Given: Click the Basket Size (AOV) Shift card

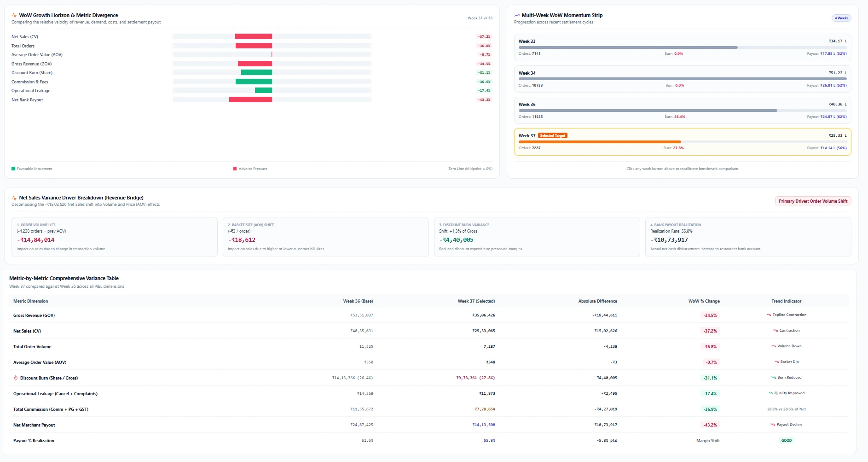Looking at the screenshot, I should click(x=326, y=237).
